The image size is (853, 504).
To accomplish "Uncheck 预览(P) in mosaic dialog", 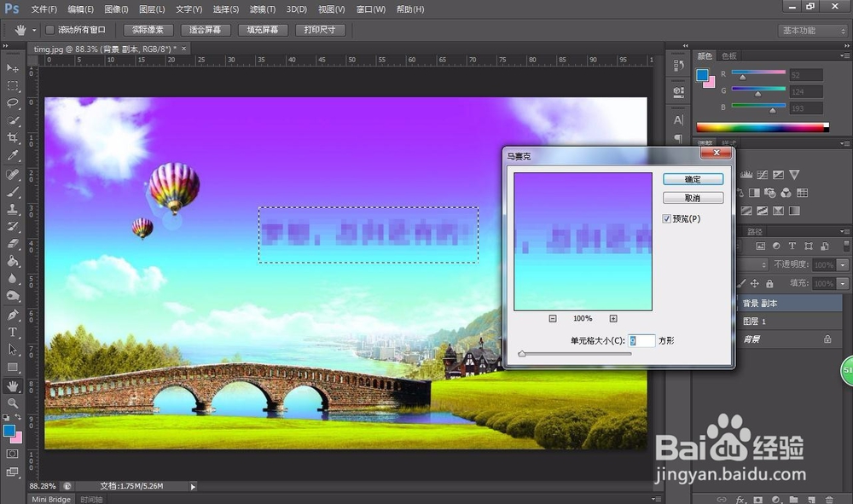I will coord(666,218).
